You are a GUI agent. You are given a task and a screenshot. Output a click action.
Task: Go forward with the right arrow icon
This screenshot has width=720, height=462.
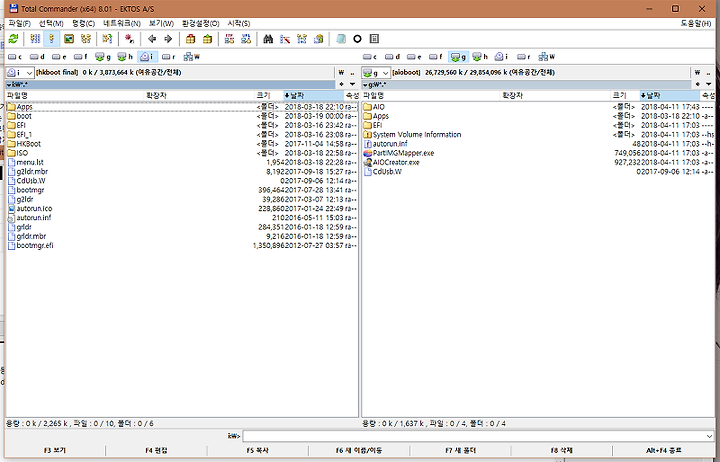tap(168, 39)
